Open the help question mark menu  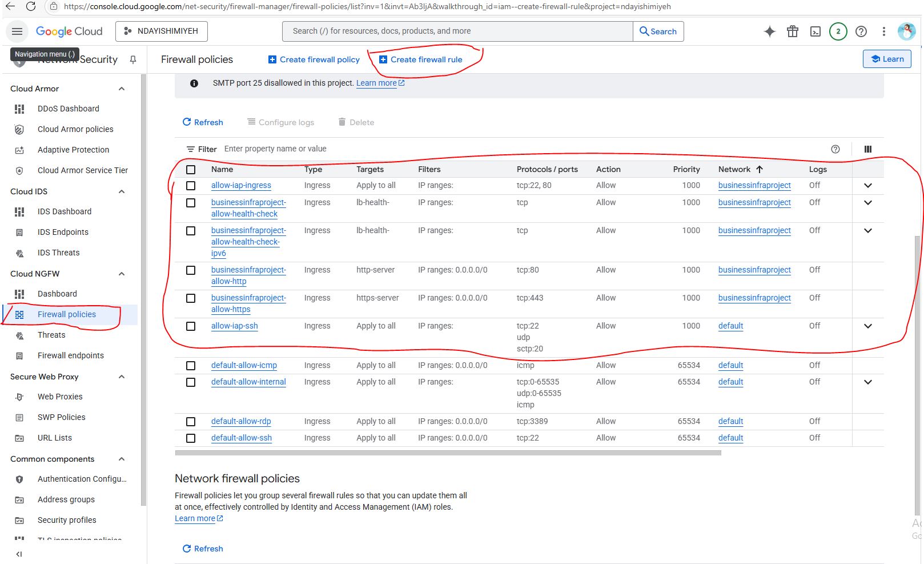click(861, 31)
